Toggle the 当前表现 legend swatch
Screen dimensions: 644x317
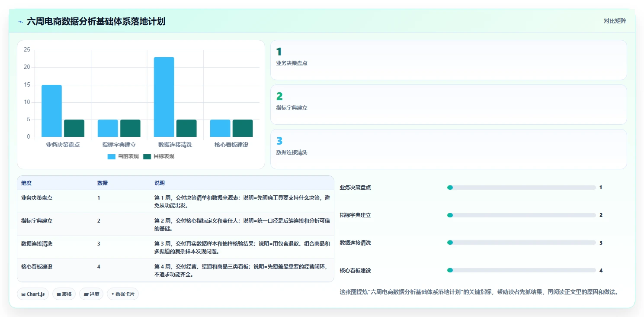coord(112,156)
